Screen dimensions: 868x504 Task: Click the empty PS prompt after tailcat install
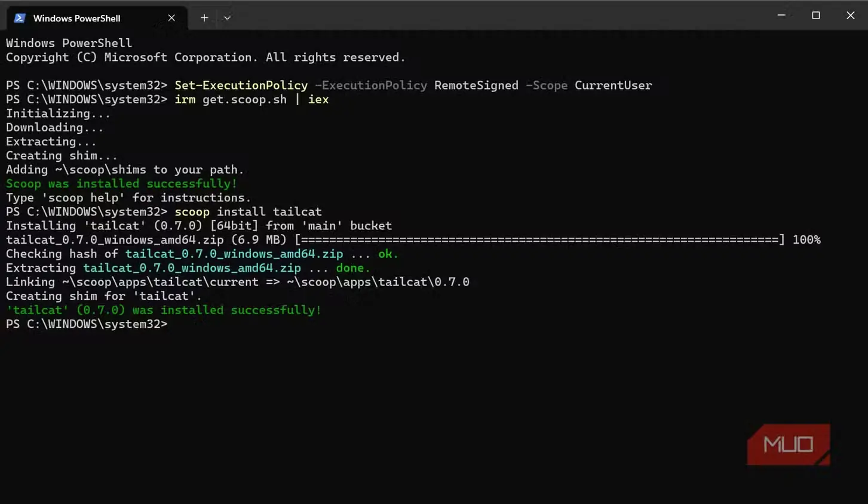pos(87,324)
